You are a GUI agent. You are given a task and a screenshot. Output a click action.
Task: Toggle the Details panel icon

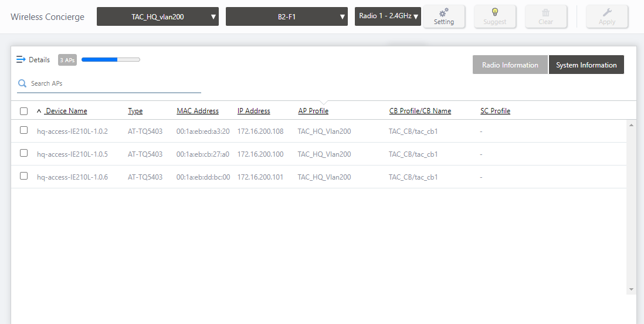pos(21,60)
